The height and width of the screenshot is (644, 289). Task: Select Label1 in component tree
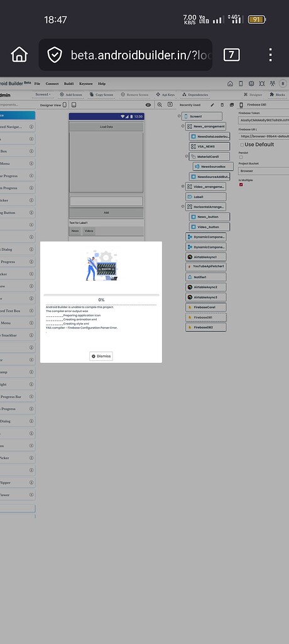tap(205, 197)
